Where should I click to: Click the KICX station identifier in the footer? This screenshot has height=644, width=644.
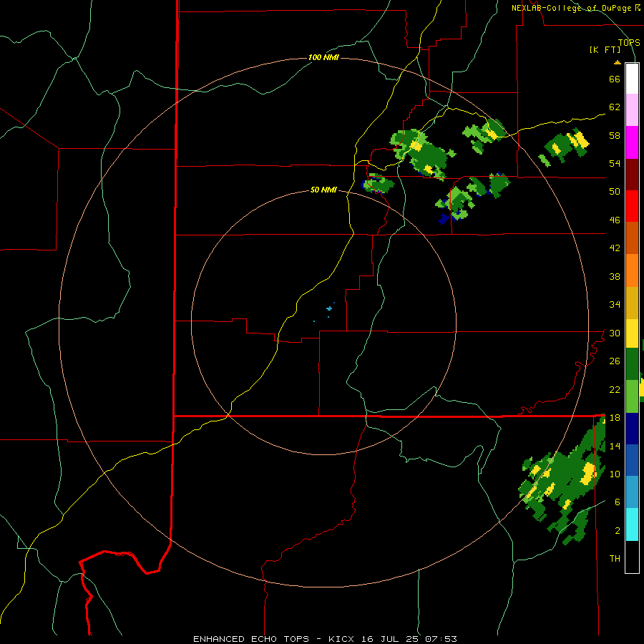342,639
